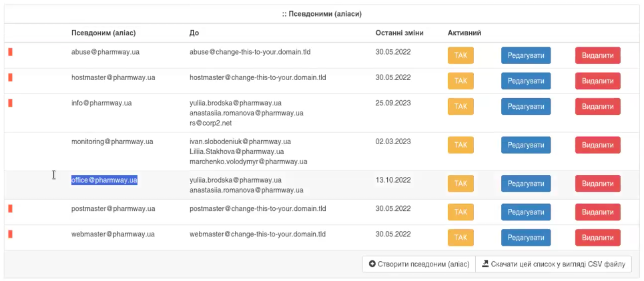Delete the webmaster@pharmway.ua alias
This screenshot has width=644, height=281.
tap(597, 238)
